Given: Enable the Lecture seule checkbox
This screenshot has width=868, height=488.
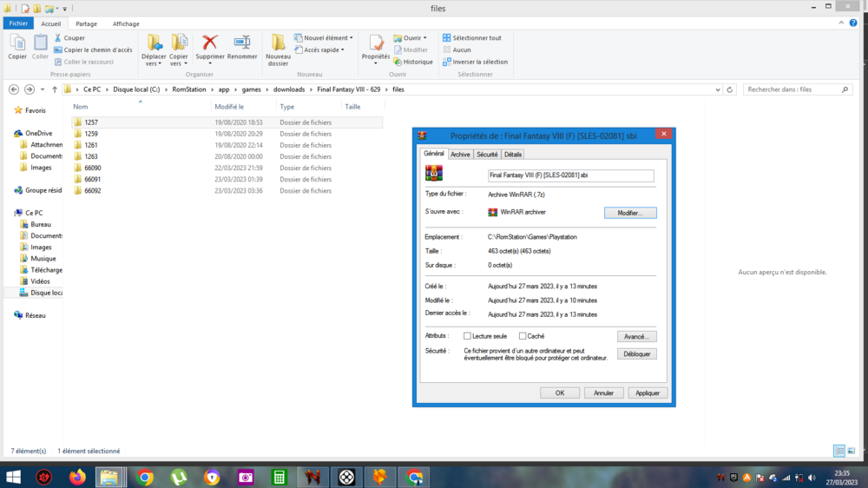Looking at the screenshot, I should click(468, 336).
